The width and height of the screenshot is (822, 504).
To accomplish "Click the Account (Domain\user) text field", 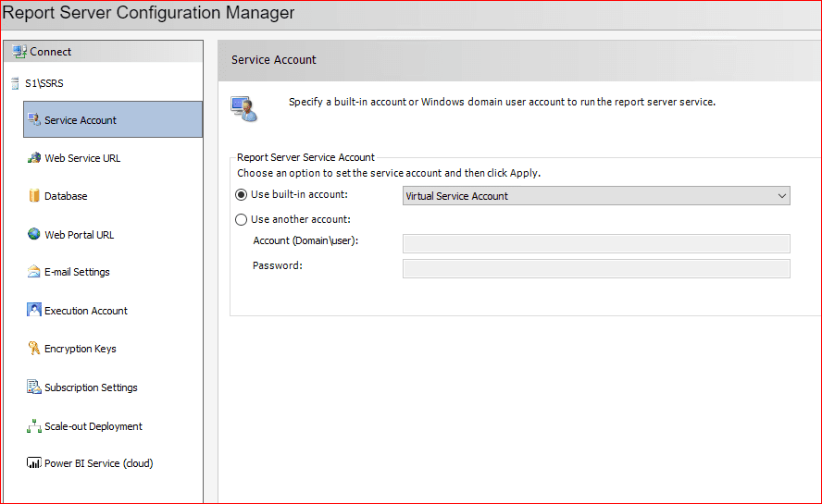I will point(595,243).
